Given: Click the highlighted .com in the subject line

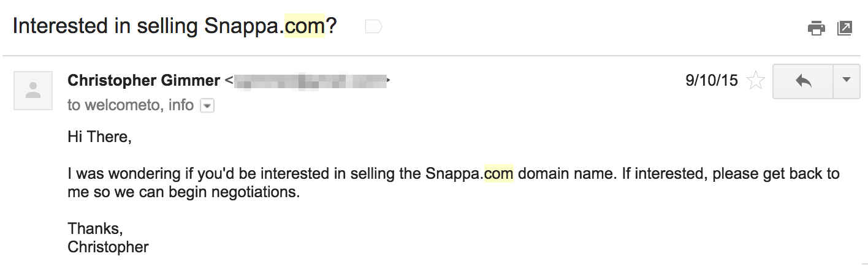Looking at the screenshot, I should (x=304, y=26).
